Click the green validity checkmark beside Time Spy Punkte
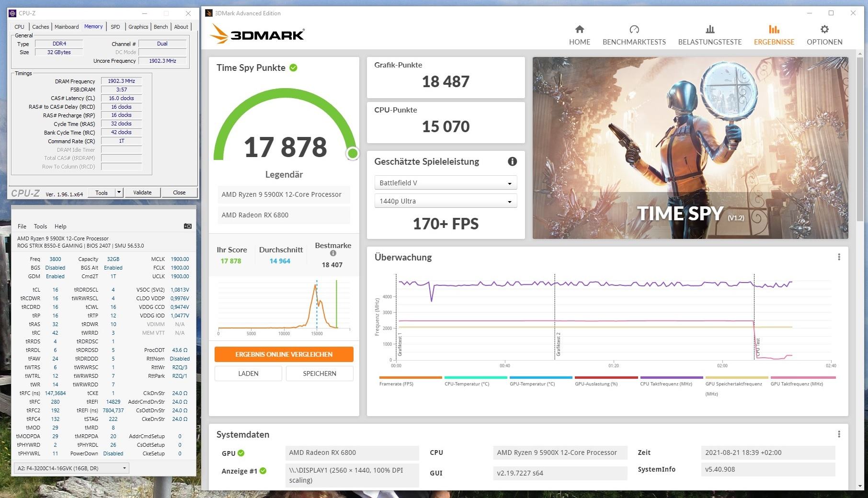Image resolution: width=868 pixels, height=498 pixels. point(293,68)
